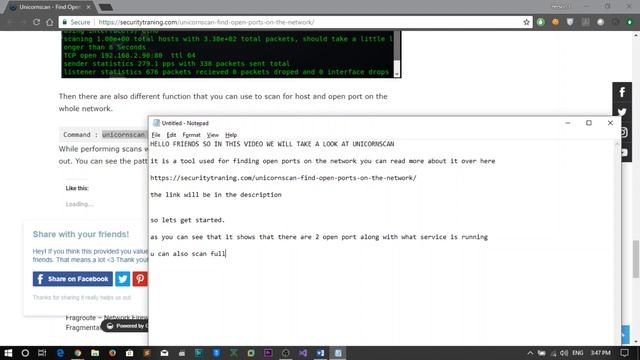Click the green circular extension icon
Screen dimensions: 640x360
(540, 22)
